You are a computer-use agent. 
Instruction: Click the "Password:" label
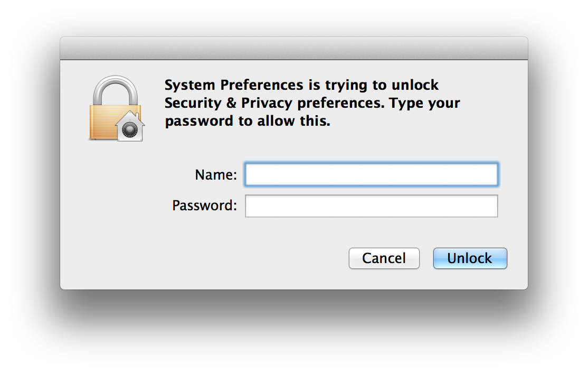[x=205, y=206]
